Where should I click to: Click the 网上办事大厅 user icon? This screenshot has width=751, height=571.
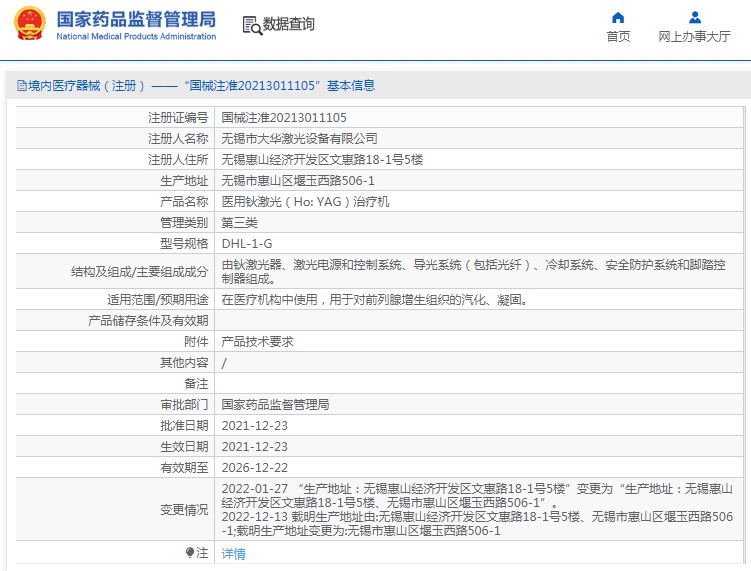694,18
